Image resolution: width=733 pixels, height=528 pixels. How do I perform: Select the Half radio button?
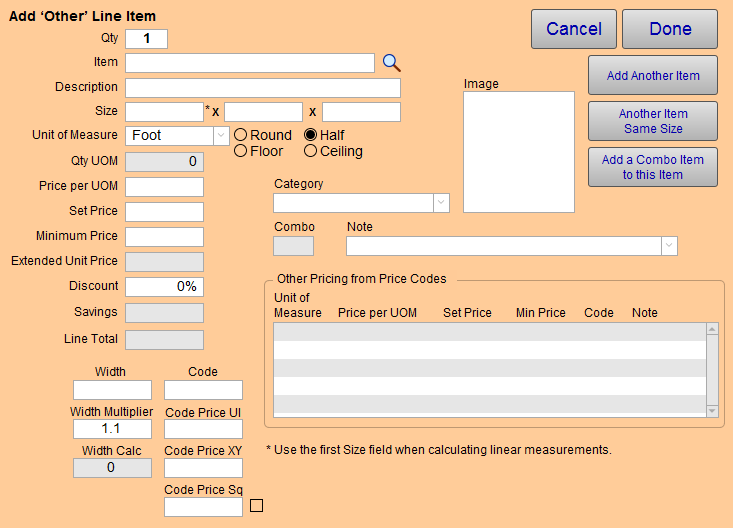[x=311, y=135]
